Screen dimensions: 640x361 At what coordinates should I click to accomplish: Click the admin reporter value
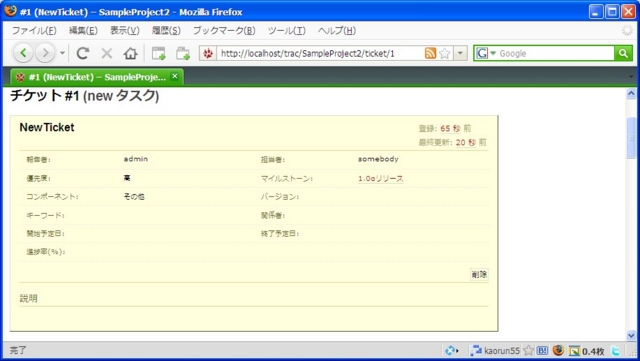pos(136,159)
